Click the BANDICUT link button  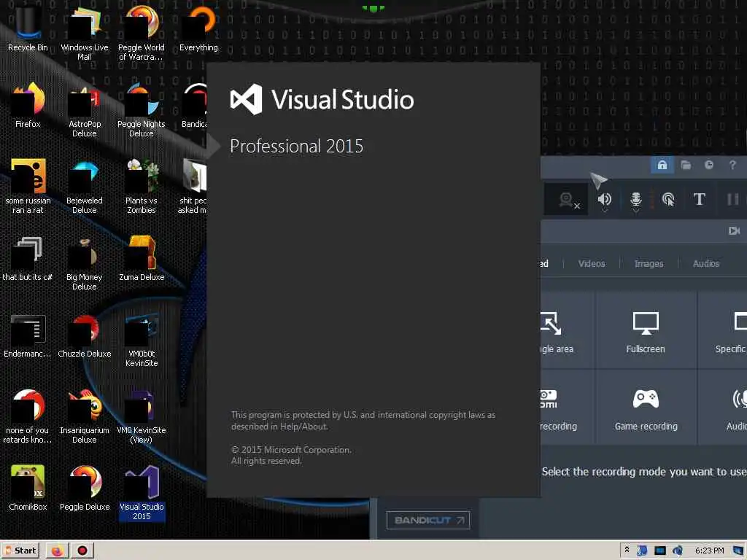coord(427,520)
